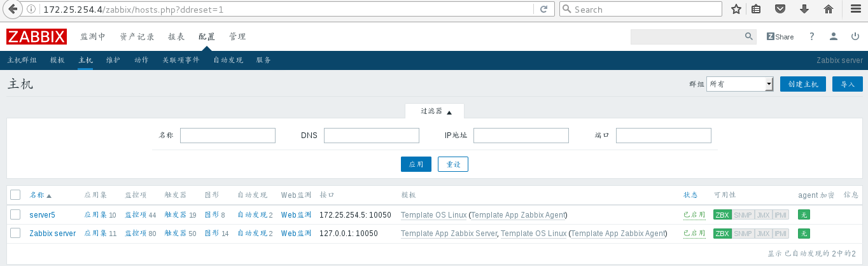
Task: Switch to the 自动发现 submenu tab
Action: pyautogui.click(x=228, y=60)
